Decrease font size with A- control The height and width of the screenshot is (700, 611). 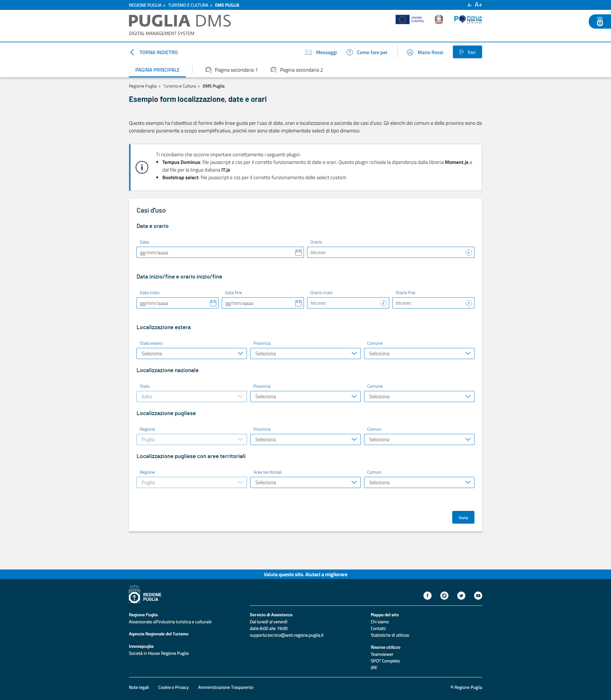click(469, 5)
